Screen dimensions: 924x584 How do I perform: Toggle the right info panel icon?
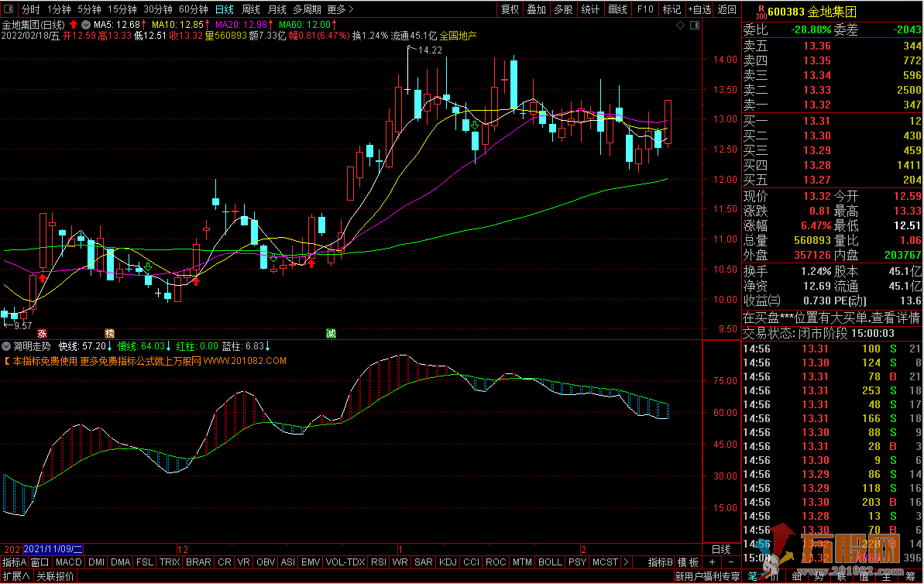[x=695, y=25]
